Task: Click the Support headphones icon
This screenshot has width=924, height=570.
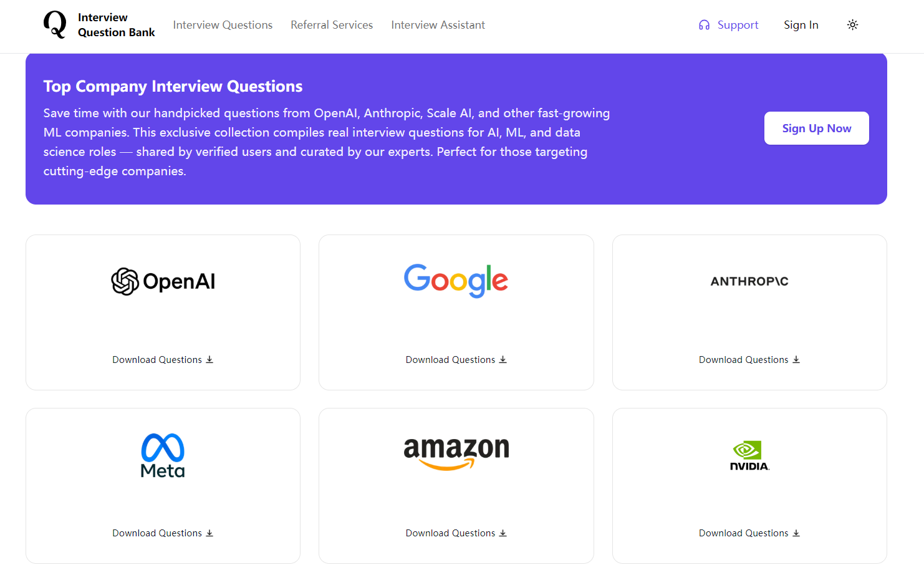Action: pos(704,25)
